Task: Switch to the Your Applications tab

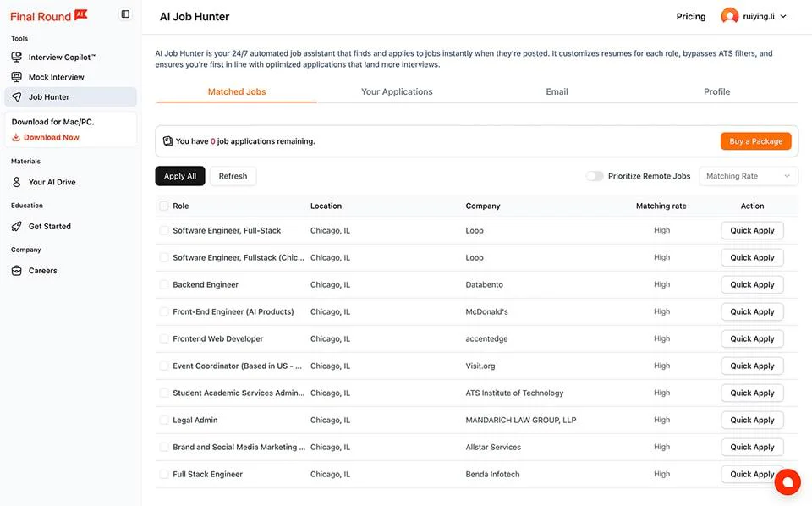Action: point(398,91)
